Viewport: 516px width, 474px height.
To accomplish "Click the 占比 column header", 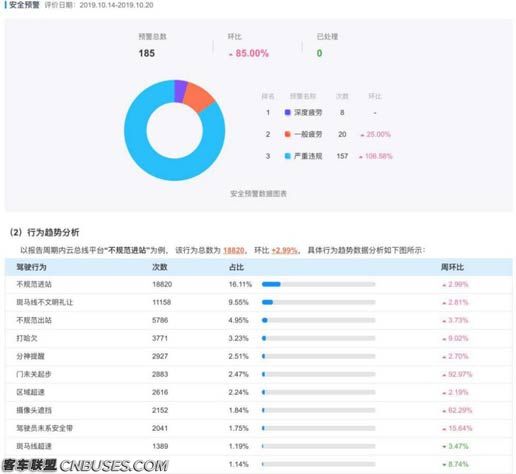I will click(236, 267).
